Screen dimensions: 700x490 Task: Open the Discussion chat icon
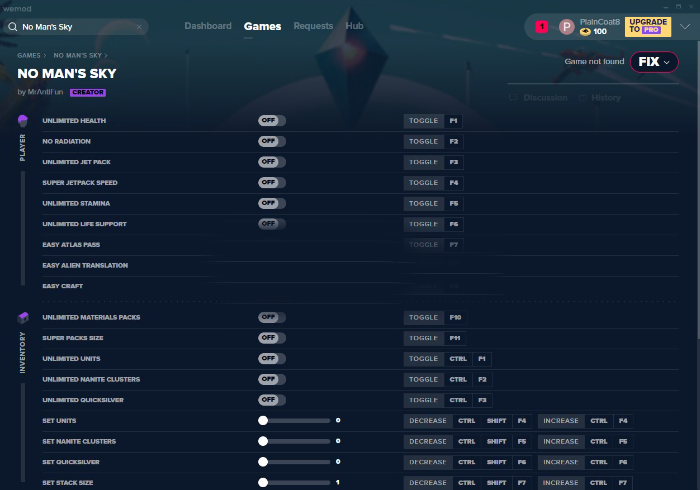(x=513, y=98)
